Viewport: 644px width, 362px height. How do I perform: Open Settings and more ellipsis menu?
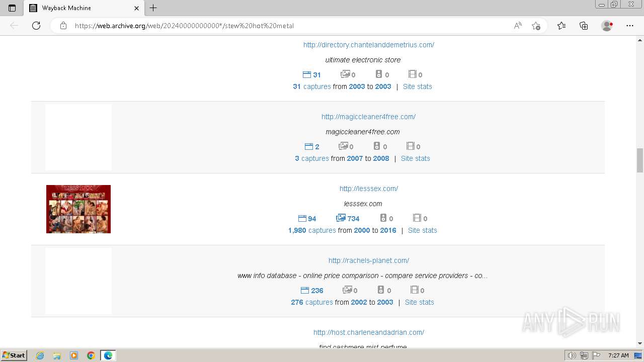(x=630, y=26)
